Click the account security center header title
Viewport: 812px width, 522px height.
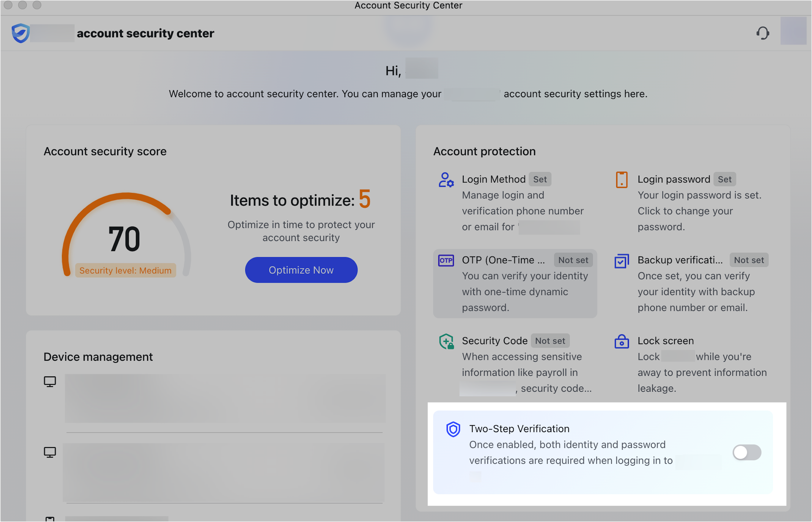(145, 33)
